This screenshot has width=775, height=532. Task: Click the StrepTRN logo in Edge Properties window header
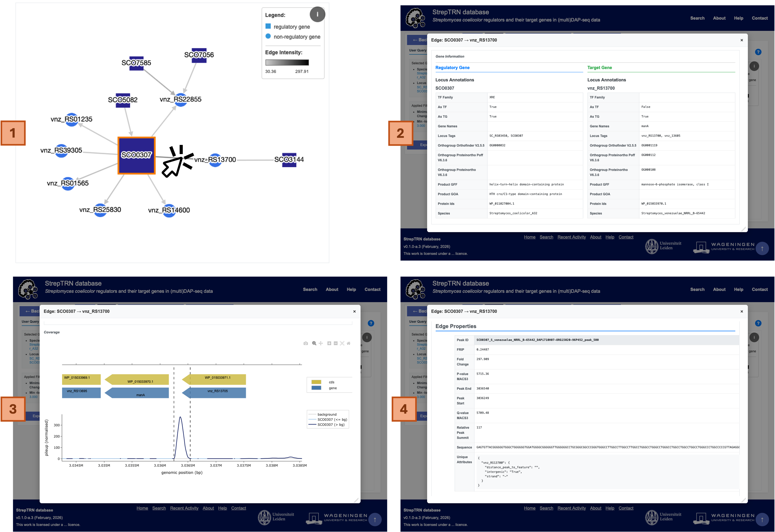[415, 289]
